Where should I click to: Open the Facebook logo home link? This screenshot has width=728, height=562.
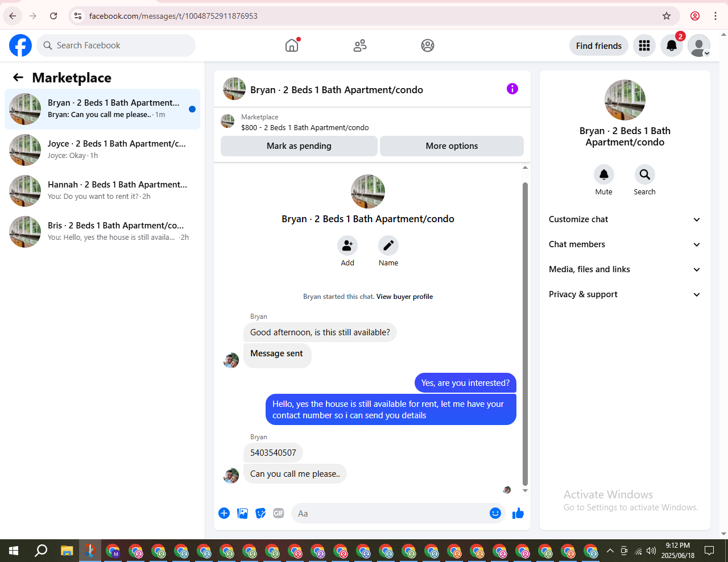tap(20, 45)
